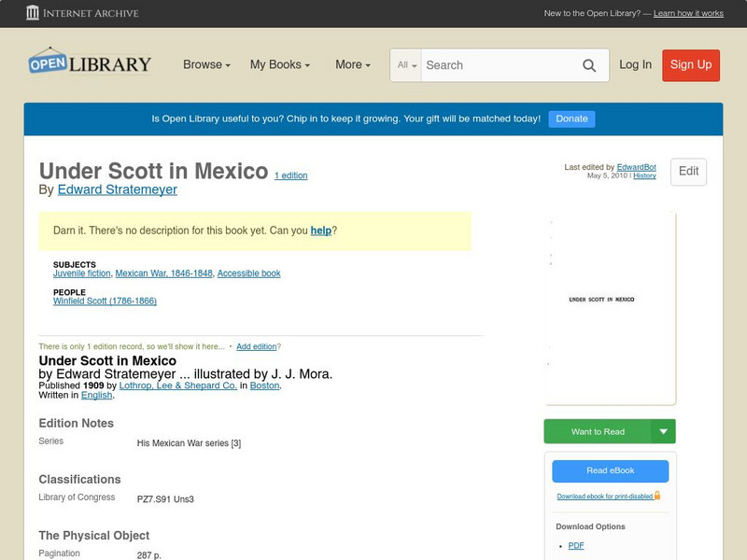Screen dimensions: 747x560
Task: Click the "help" link in the description notice
Action: [320, 230]
